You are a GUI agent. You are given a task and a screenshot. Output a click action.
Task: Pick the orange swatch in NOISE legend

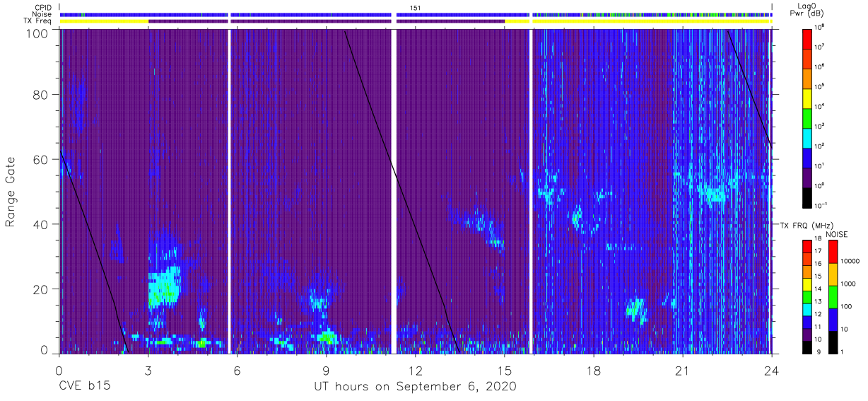[x=833, y=274]
